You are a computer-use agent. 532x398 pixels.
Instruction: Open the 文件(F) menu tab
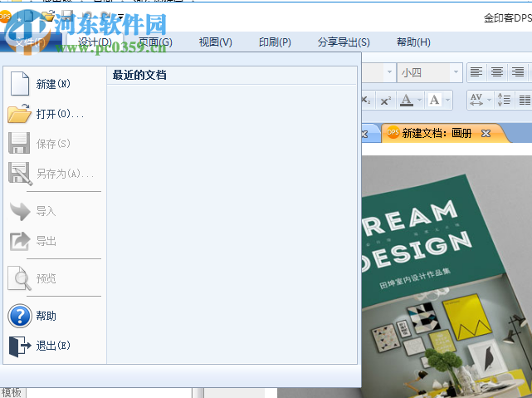coord(31,42)
